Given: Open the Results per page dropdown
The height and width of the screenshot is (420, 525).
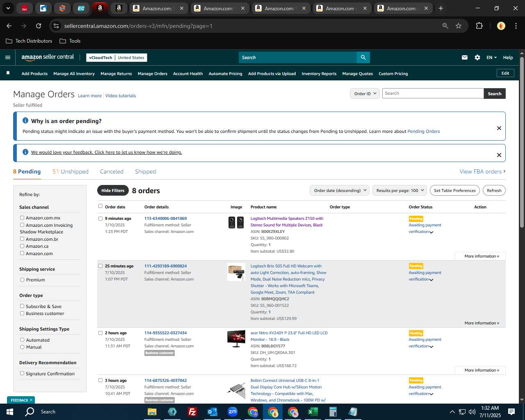Looking at the screenshot, I should pos(399,190).
